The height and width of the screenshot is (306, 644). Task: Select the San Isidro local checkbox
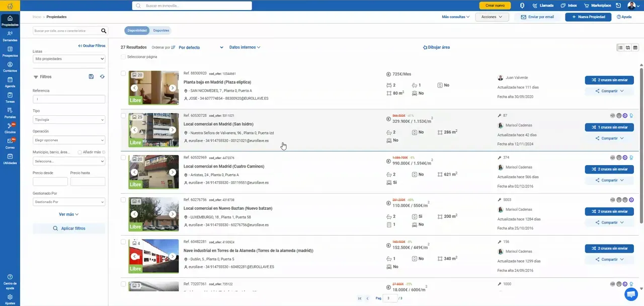click(123, 116)
